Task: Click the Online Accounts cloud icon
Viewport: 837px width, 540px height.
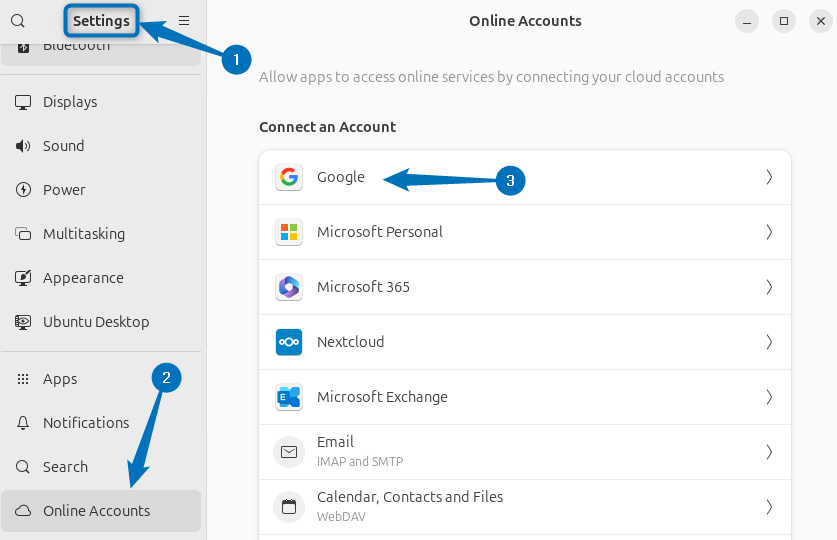Action: (23, 511)
